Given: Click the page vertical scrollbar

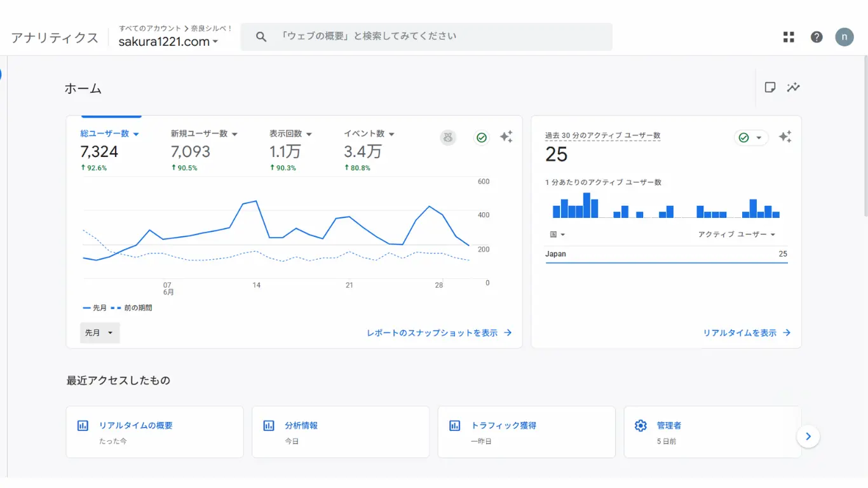Looking at the screenshot, I should click(865, 136).
